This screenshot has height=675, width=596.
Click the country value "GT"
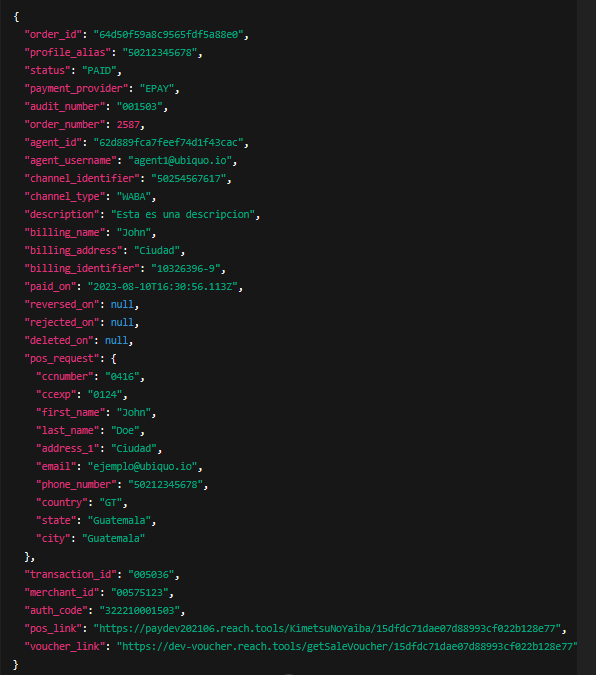point(111,503)
